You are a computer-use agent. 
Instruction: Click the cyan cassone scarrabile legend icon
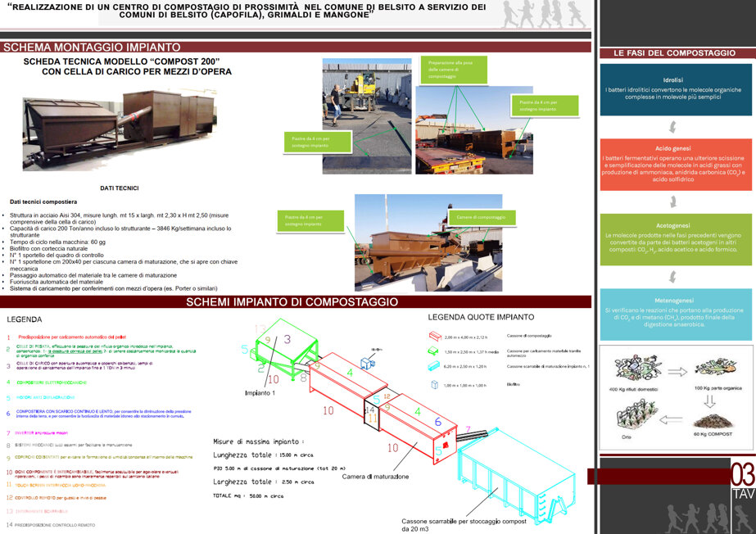[433, 366]
